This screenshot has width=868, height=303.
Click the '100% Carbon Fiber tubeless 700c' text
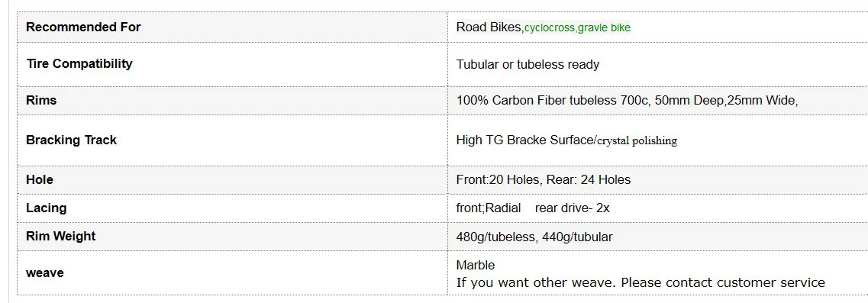tap(552, 101)
